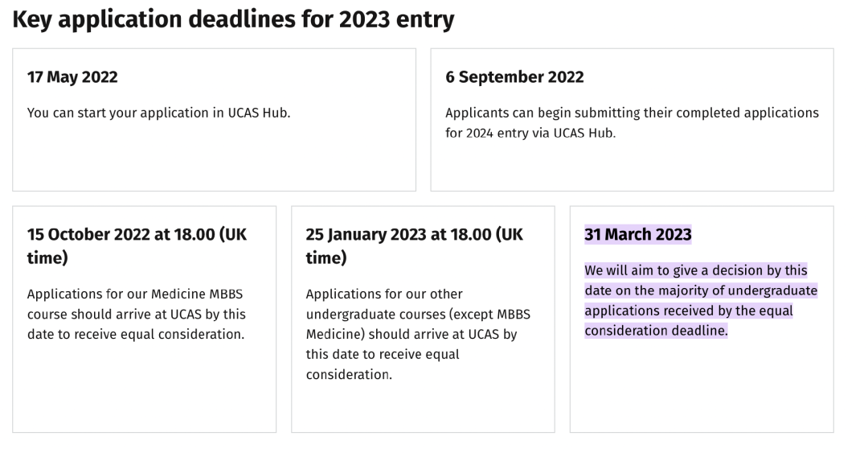This screenshot has height=457, width=868.
Task: Click the blank area below the 15 October card text
Action: click(x=144, y=388)
